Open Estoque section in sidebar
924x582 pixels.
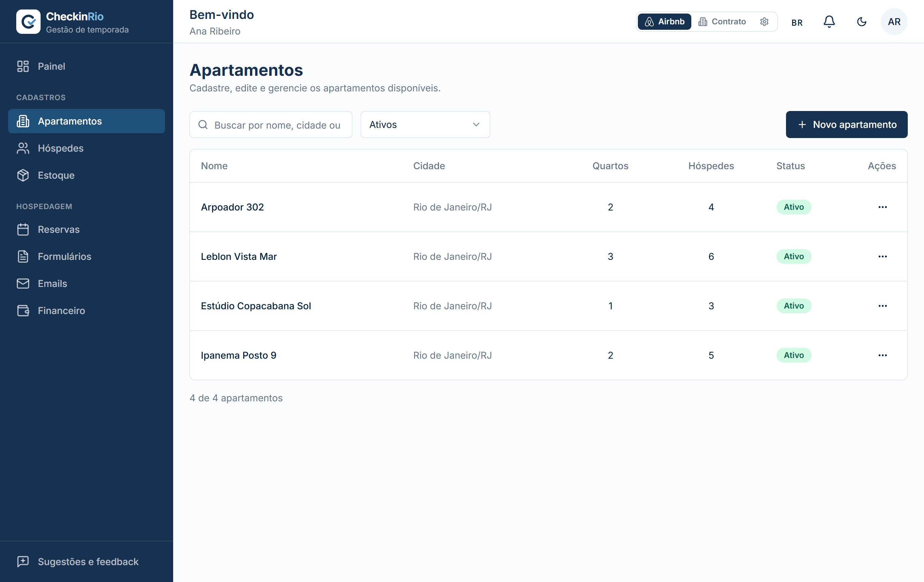[86, 175]
